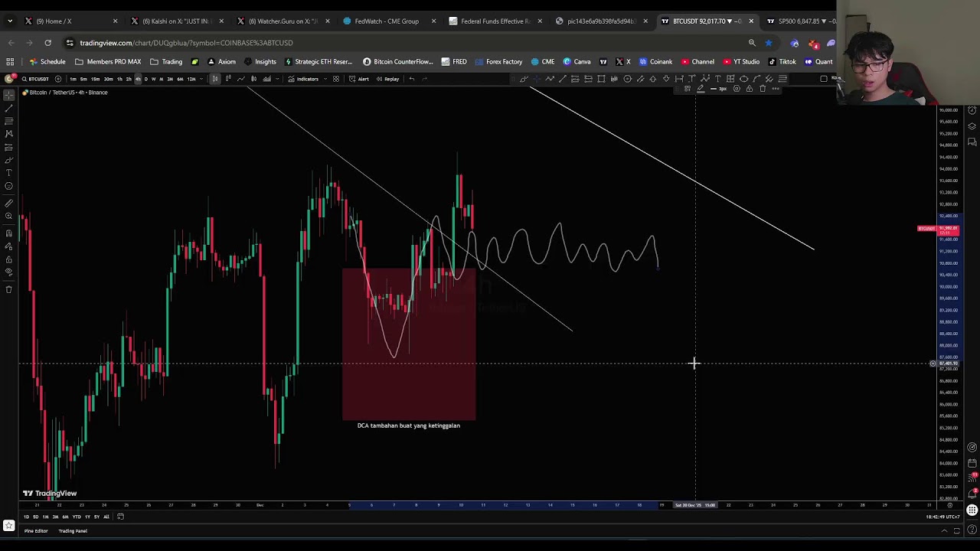Switch to the D daily timeframe
The height and width of the screenshot is (551, 980).
coord(145,79)
